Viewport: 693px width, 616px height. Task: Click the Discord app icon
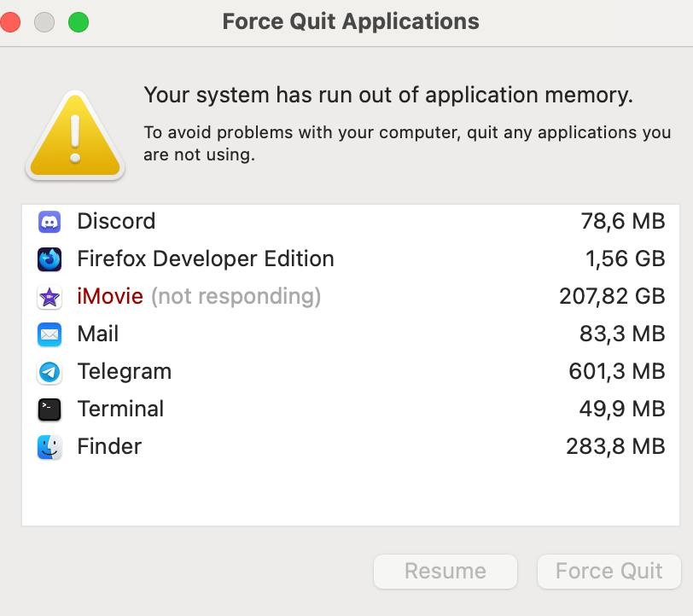[49, 221]
